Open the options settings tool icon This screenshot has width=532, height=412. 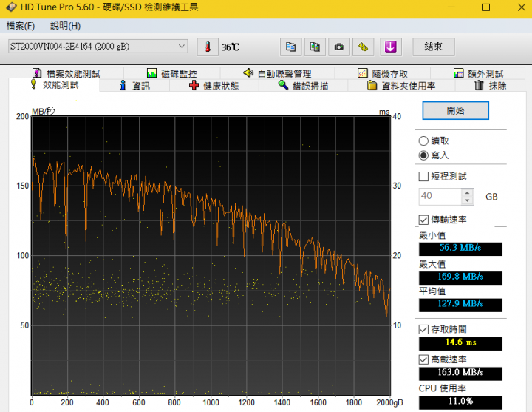point(364,47)
